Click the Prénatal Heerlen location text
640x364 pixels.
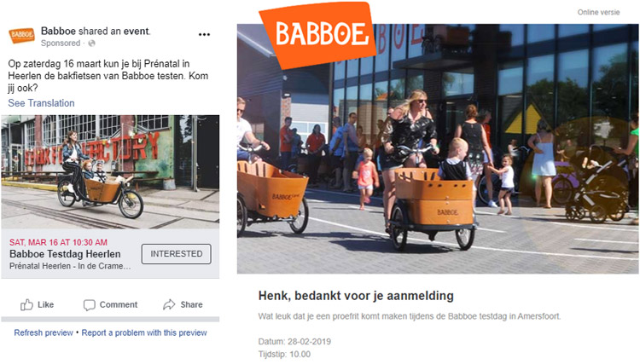pos(70,266)
